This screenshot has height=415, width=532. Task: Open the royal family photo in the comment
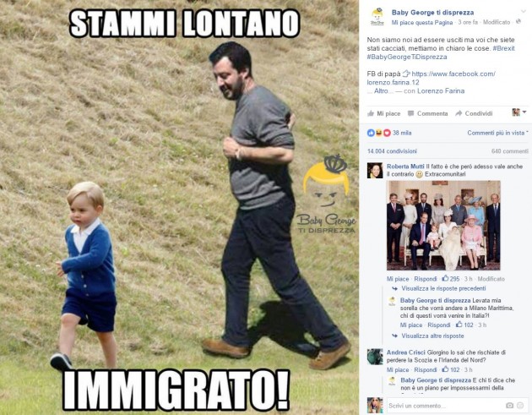443,226
